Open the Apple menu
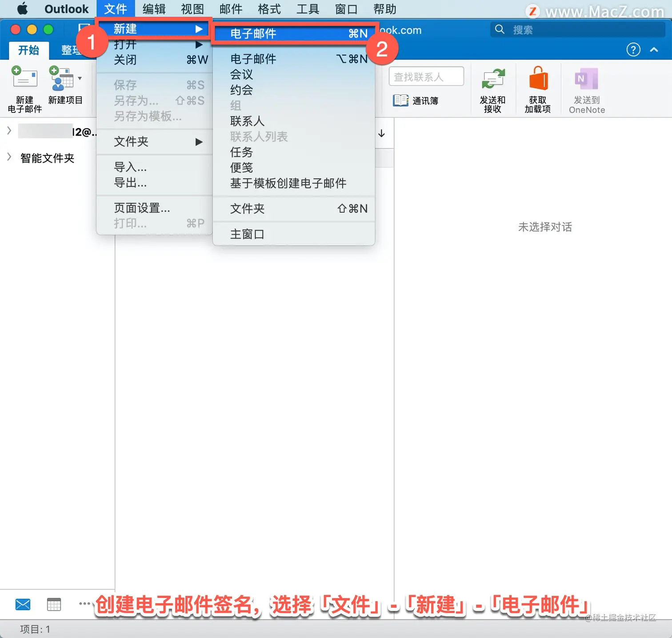Image resolution: width=672 pixels, height=638 pixels. tap(22, 9)
